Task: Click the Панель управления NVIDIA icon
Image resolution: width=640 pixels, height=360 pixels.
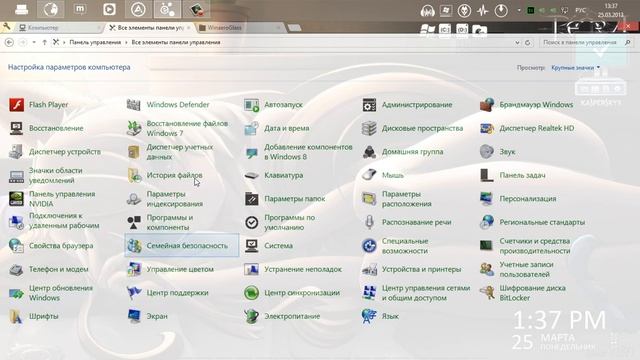Action: 17,199
